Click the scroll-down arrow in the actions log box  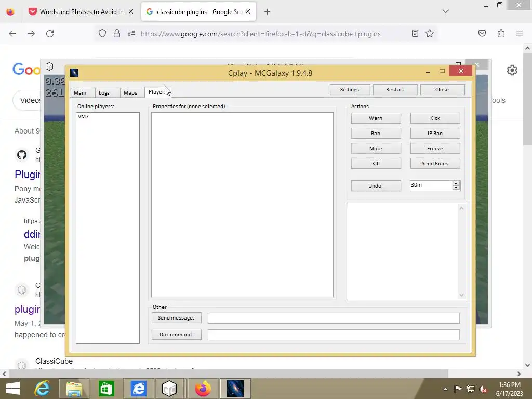click(x=461, y=295)
